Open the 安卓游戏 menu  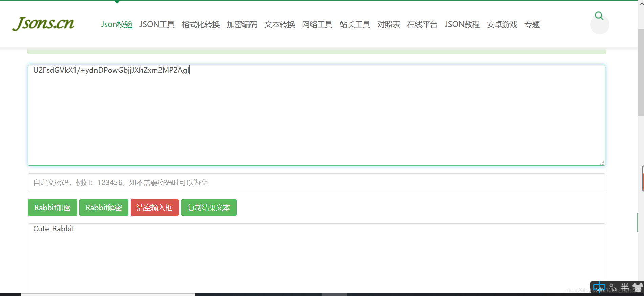coord(502,24)
